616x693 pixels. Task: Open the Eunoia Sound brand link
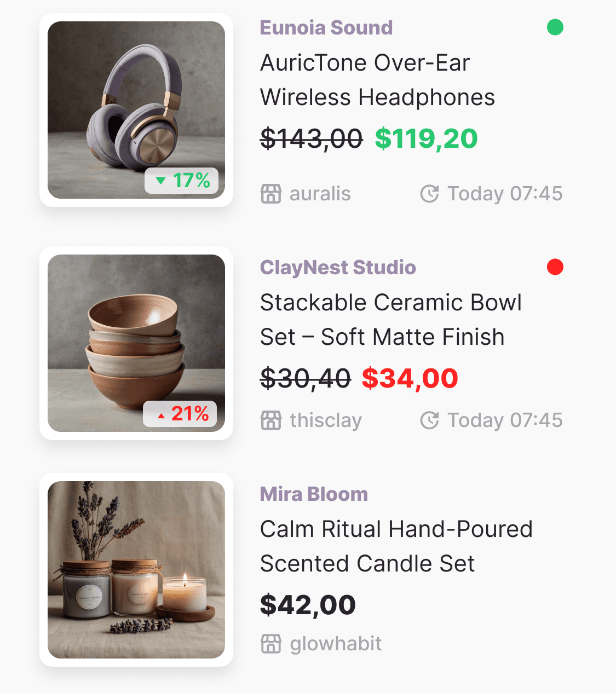coord(326,27)
